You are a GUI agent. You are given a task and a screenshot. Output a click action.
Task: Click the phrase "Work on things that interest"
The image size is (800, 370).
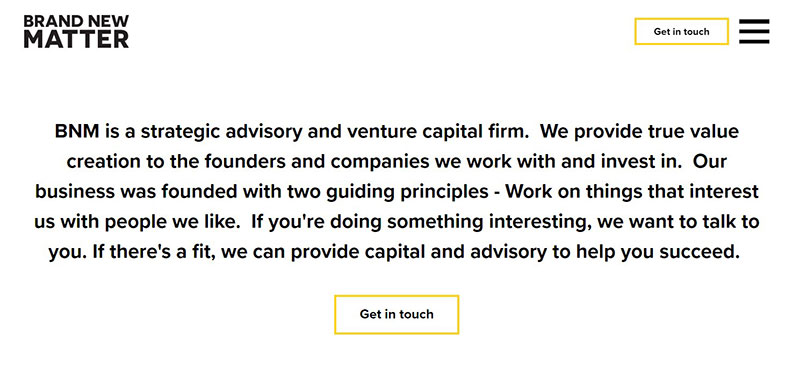pos(632,192)
